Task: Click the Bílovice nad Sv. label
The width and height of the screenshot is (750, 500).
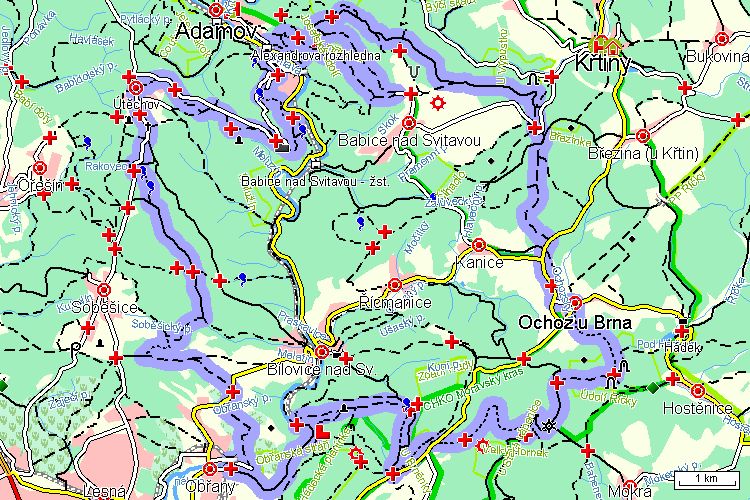Action: click(x=322, y=369)
